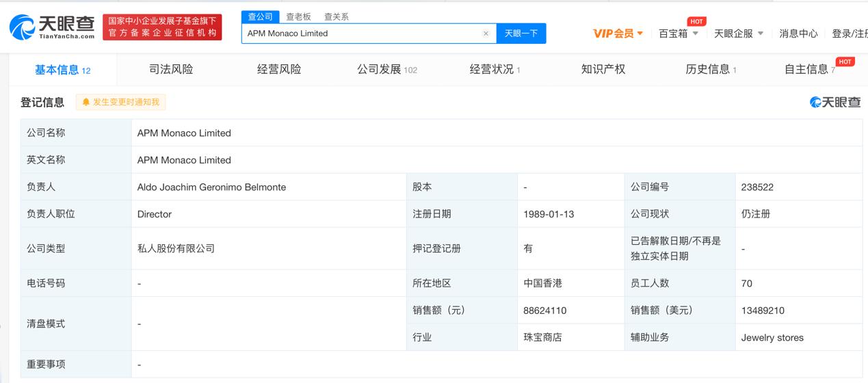Click the responsible person name Aldo Joachim Geronimo Belmonte
This screenshot has width=868, height=383.
coord(211,187)
